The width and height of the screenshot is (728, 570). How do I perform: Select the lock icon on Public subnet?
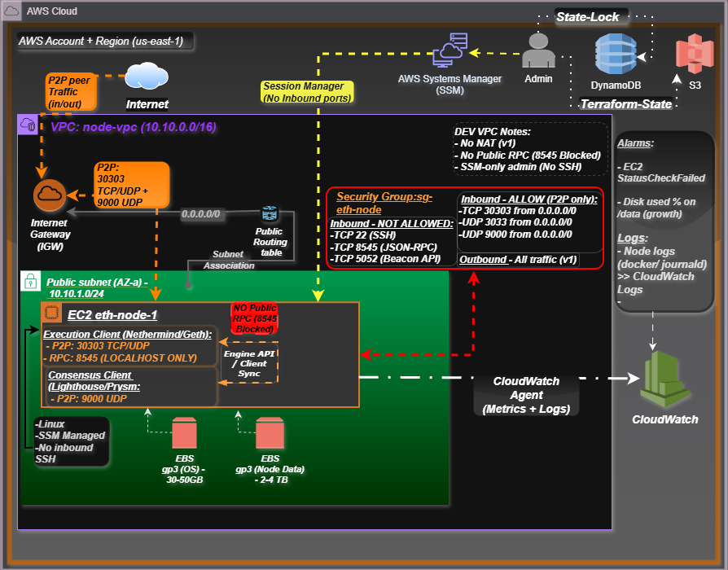(30, 282)
